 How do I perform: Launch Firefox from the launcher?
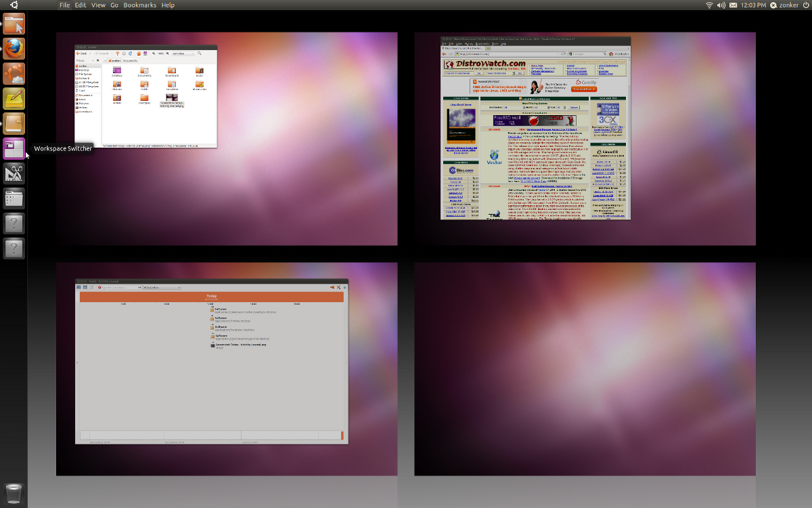click(14, 49)
